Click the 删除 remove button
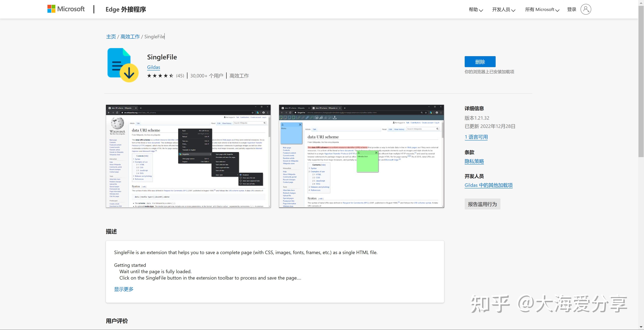 [x=480, y=62]
